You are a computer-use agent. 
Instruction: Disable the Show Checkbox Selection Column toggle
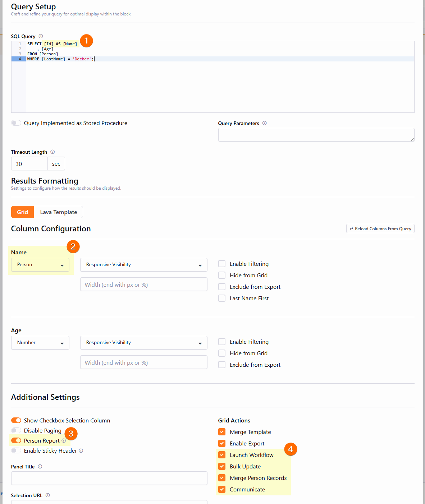[16, 420]
